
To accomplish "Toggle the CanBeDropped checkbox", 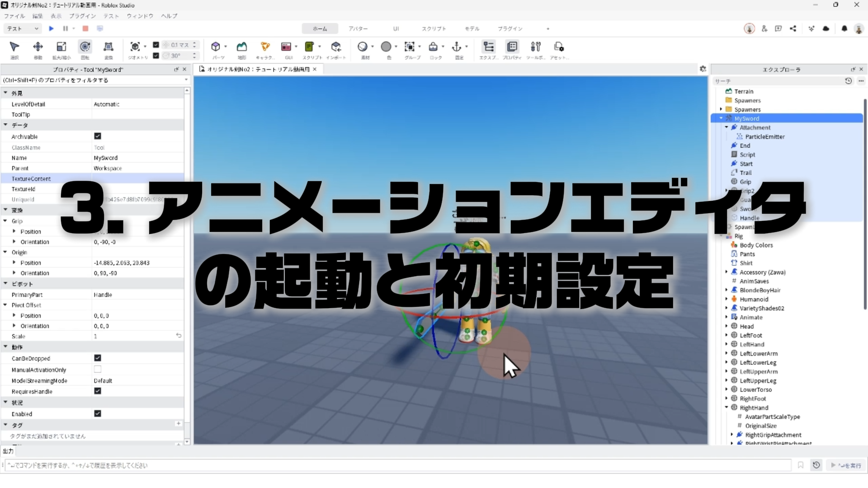I will [98, 358].
